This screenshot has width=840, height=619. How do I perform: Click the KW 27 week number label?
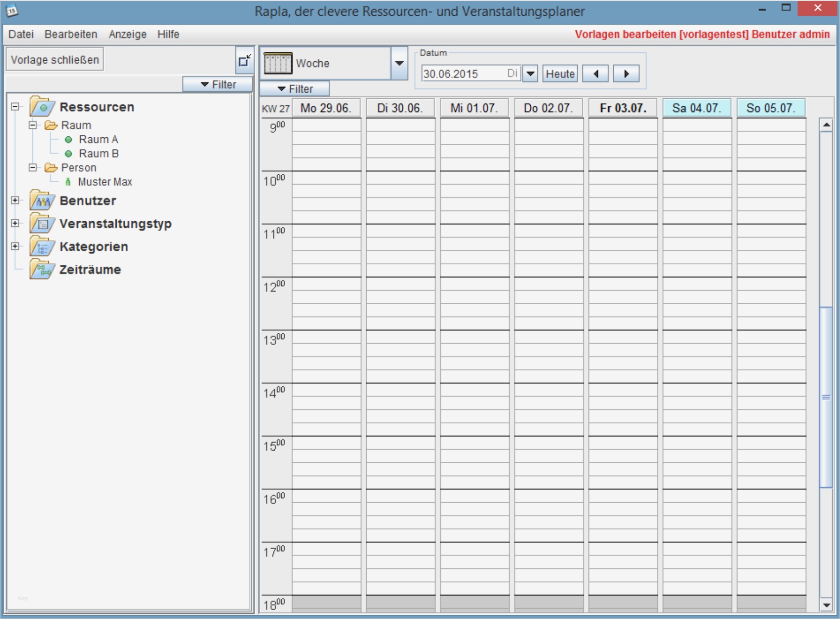coord(276,109)
